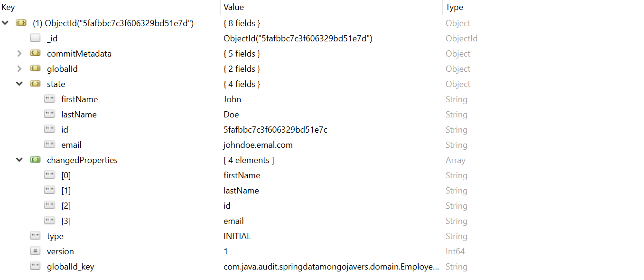Select the lastName row under state

point(79,115)
